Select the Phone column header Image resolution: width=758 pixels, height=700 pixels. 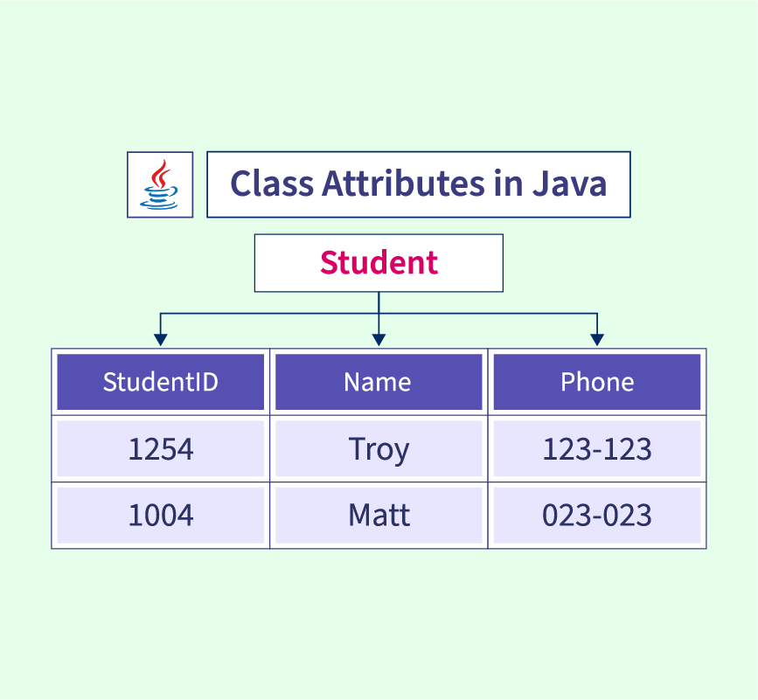597,382
